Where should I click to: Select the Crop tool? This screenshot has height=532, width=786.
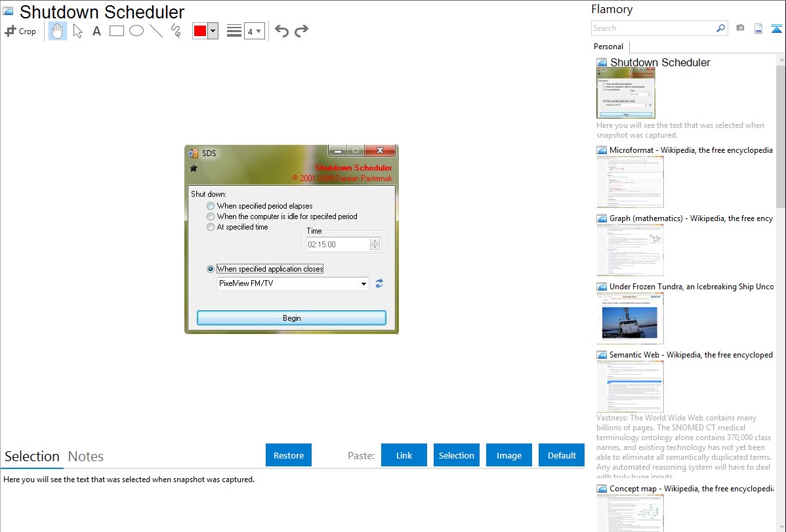pyautogui.click(x=20, y=31)
